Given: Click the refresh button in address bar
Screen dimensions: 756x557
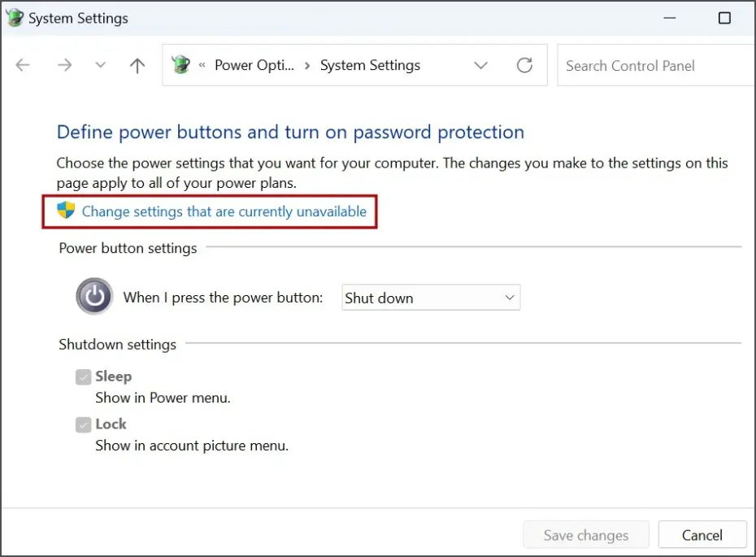Looking at the screenshot, I should (525, 66).
